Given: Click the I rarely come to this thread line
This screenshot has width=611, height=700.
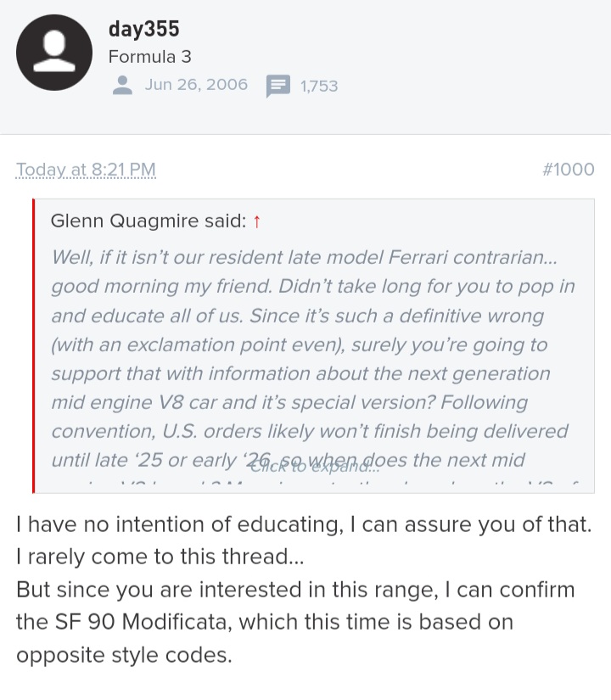Looking at the screenshot, I should tap(160, 557).
